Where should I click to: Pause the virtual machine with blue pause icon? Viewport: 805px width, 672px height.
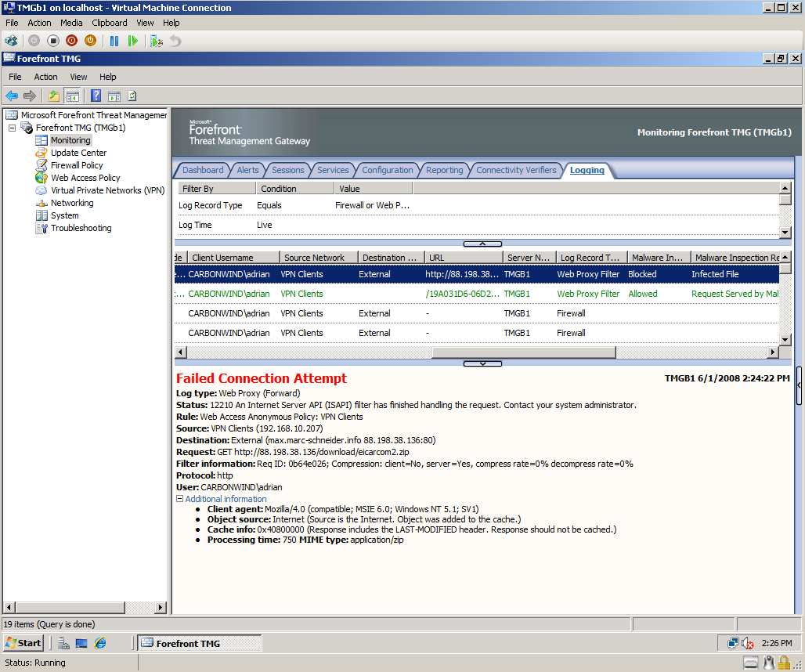pos(114,41)
